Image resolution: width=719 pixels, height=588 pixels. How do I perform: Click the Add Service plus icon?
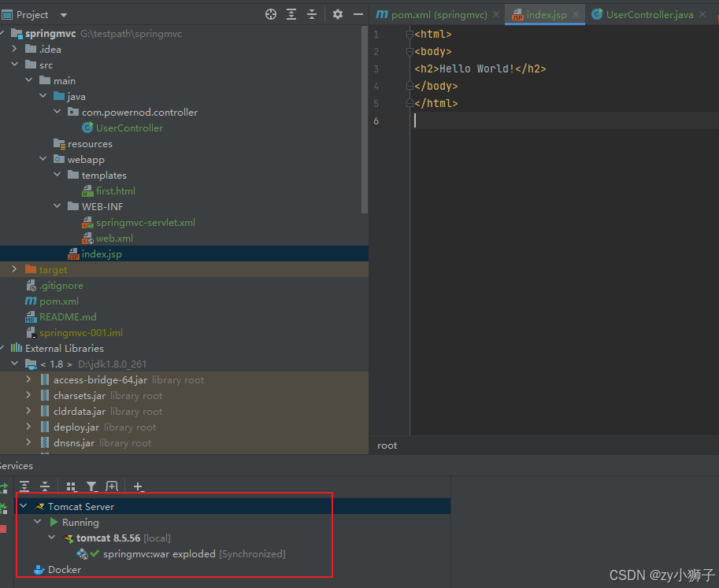(x=138, y=486)
